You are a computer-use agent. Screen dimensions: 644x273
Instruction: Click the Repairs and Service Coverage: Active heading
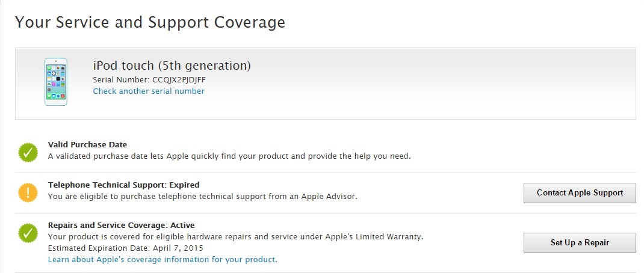click(121, 225)
